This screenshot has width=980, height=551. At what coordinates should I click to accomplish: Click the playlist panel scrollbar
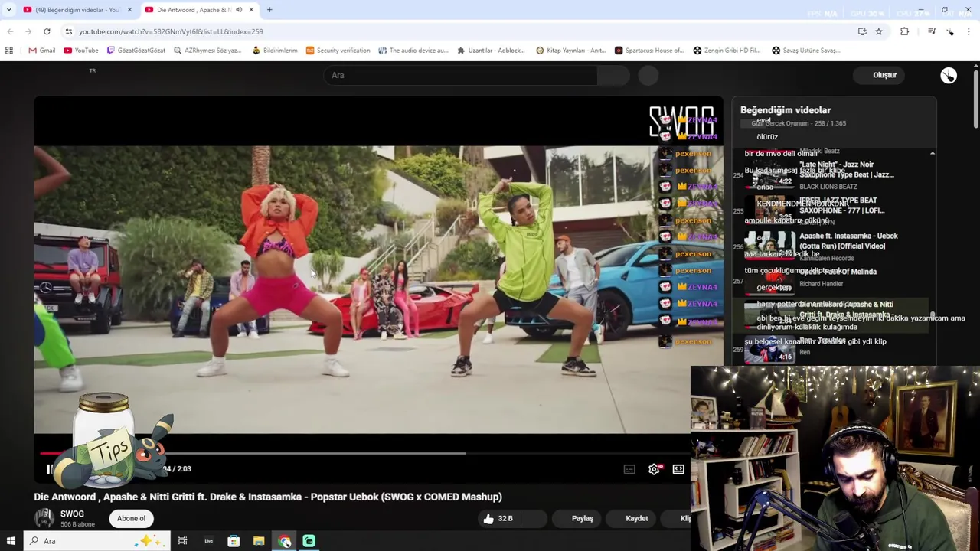933,318
